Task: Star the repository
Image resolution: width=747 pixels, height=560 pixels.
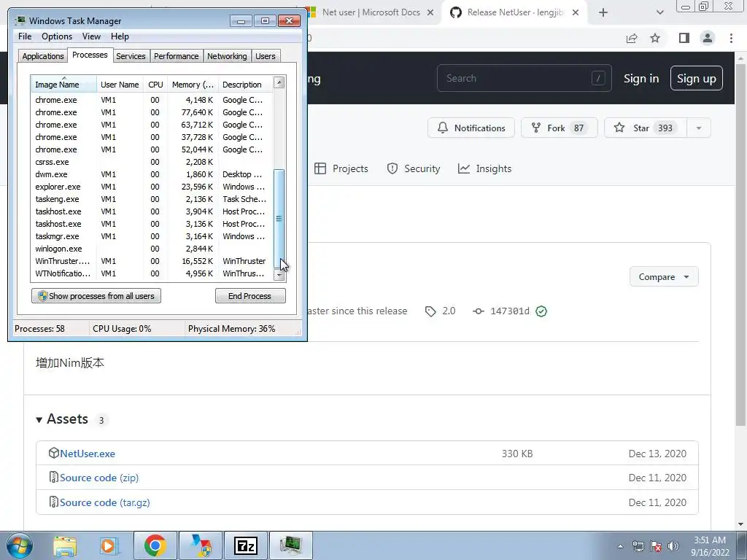Action: pos(645,128)
